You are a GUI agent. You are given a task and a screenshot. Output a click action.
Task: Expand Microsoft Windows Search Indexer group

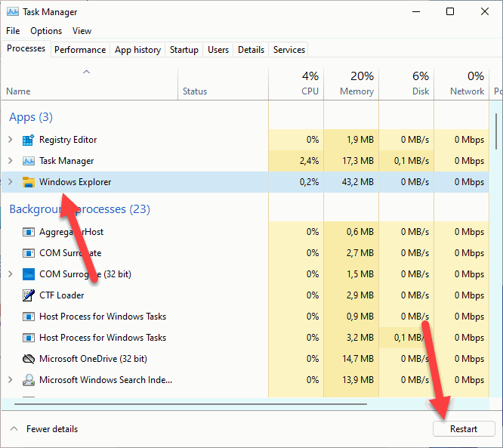pos(11,380)
